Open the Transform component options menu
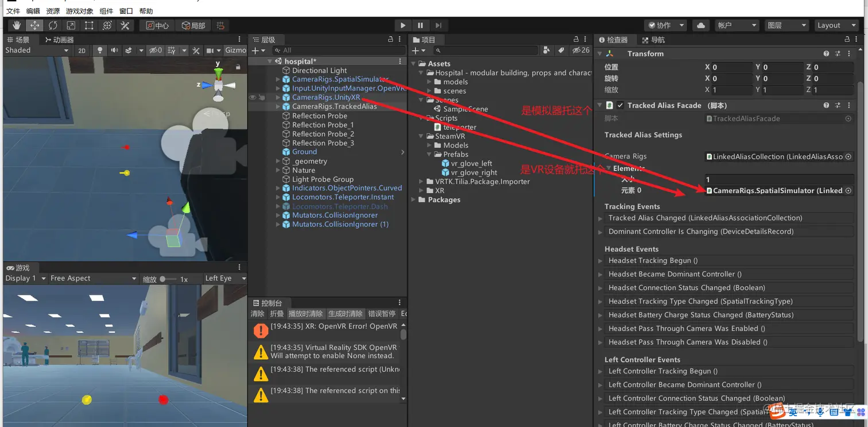The width and height of the screenshot is (868, 427). click(848, 53)
